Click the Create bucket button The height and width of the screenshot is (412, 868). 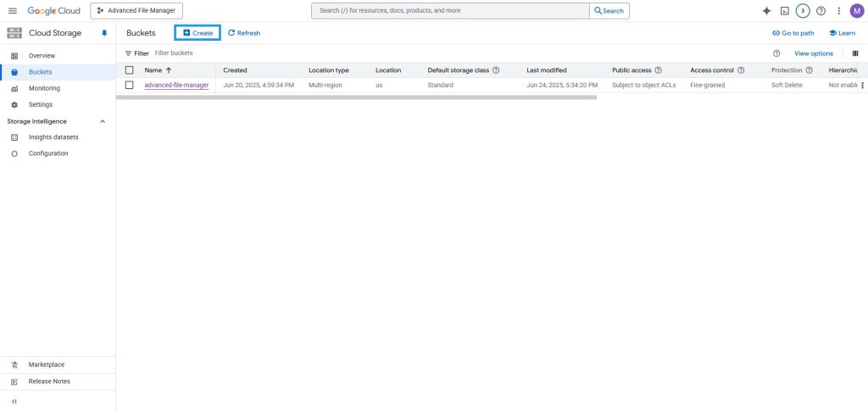(198, 33)
